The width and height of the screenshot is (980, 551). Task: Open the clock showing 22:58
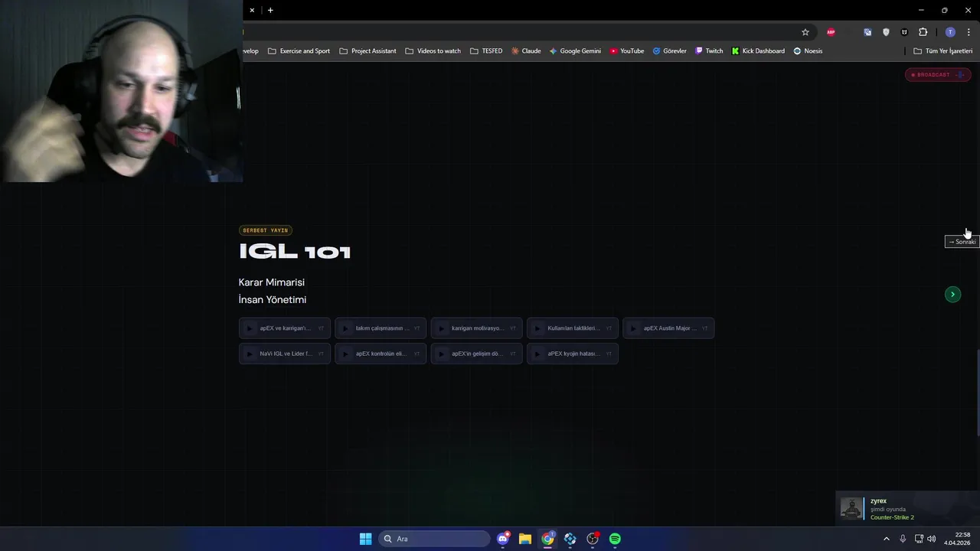click(957, 539)
